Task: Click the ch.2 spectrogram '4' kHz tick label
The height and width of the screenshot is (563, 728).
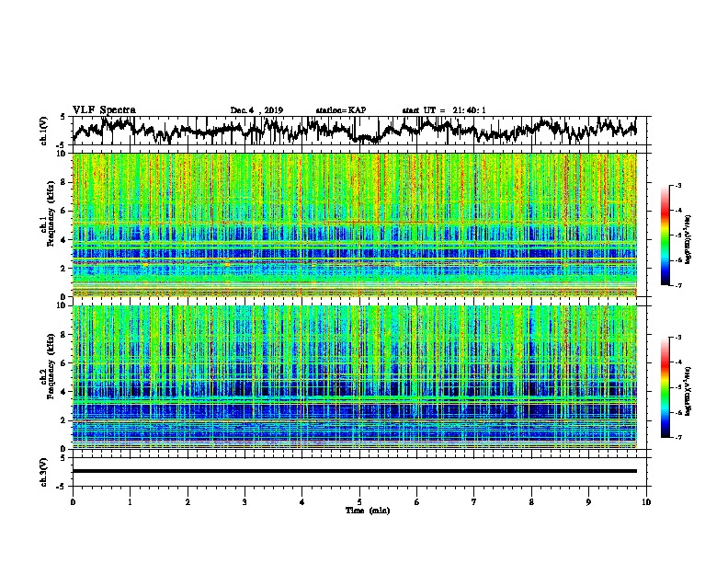Action: 64,392
